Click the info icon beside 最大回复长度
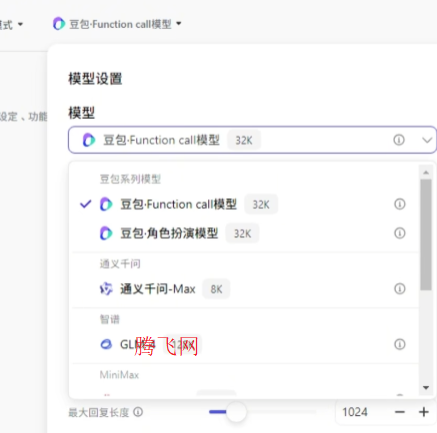Viewport: 437px width, 433px height. 138,412
